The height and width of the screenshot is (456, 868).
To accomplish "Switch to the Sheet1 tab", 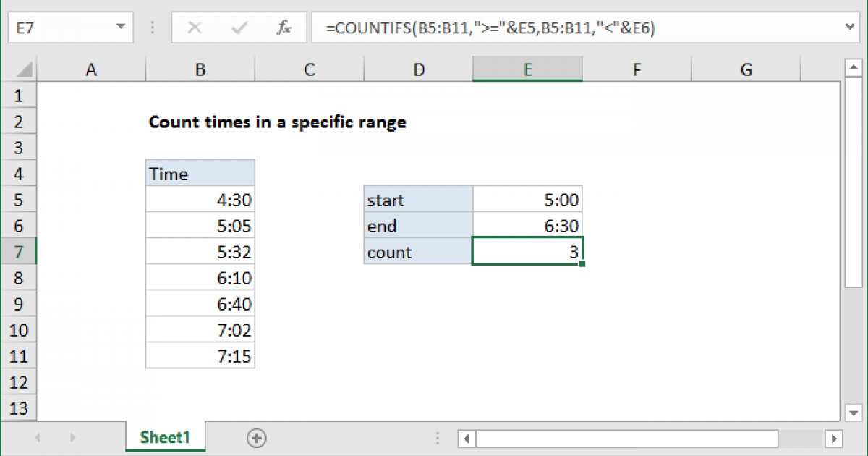I will click(x=165, y=437).
